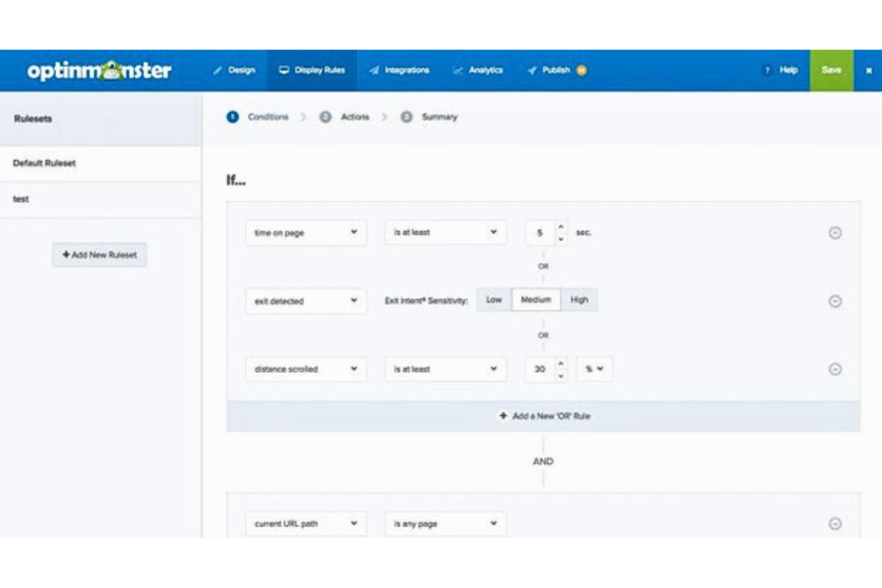Open the 'is at least' comparison dropdown

pos(445,233)
